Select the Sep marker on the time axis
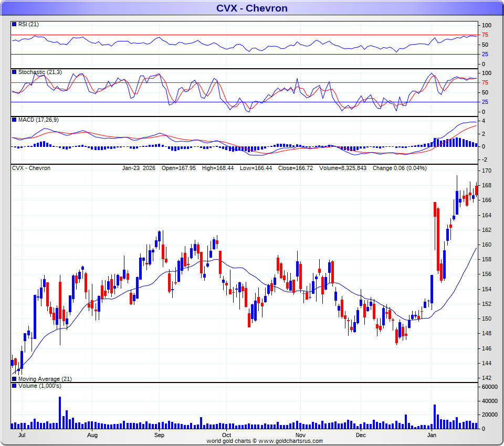Screen dimensions: 504x446 tap(160, 436)
